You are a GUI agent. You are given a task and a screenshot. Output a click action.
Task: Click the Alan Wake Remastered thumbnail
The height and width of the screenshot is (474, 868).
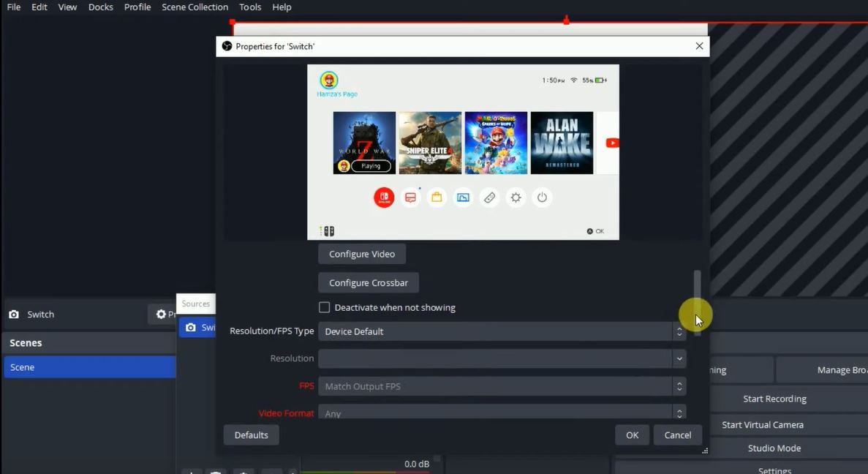pyautogui.click(x=562, y=143)
